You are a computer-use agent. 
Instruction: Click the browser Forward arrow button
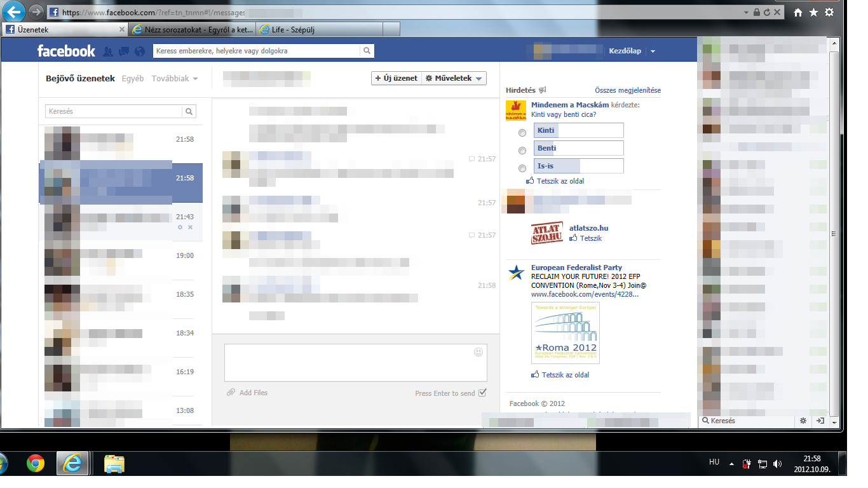(36, 11)
